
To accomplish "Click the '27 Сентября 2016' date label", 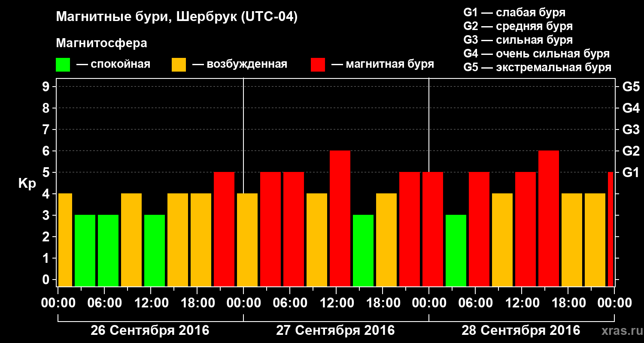I will coord(335,331).
